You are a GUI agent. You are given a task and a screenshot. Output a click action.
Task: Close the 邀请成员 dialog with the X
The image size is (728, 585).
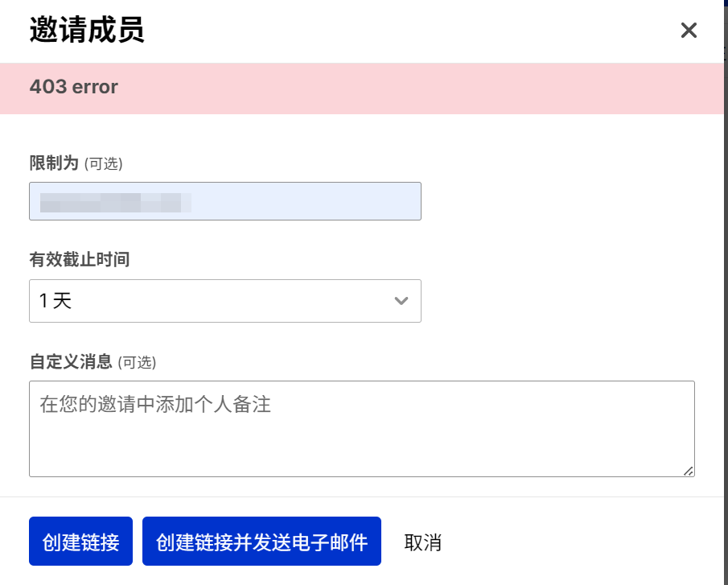coord(689,31)
